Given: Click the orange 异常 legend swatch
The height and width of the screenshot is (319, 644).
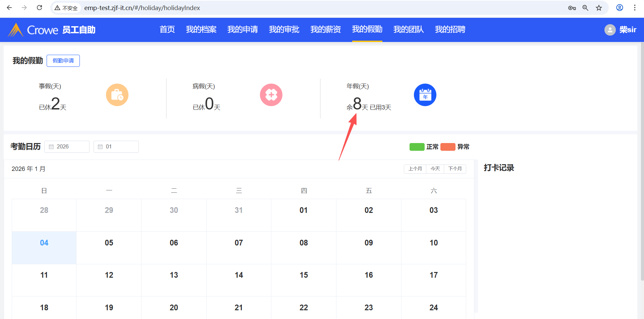Looking at the screenshot, I should [x=448, y=147].
